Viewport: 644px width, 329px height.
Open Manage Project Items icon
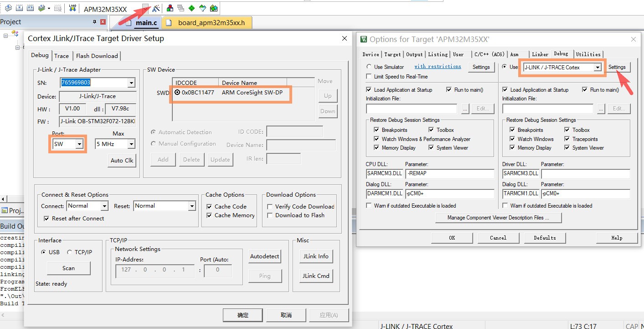170,8
